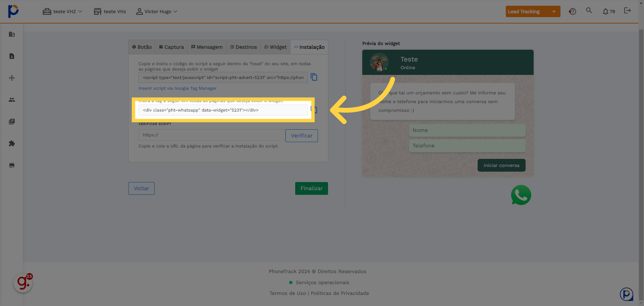Open the red g. badge widget
Screen dimensions: 644x306
23,283
